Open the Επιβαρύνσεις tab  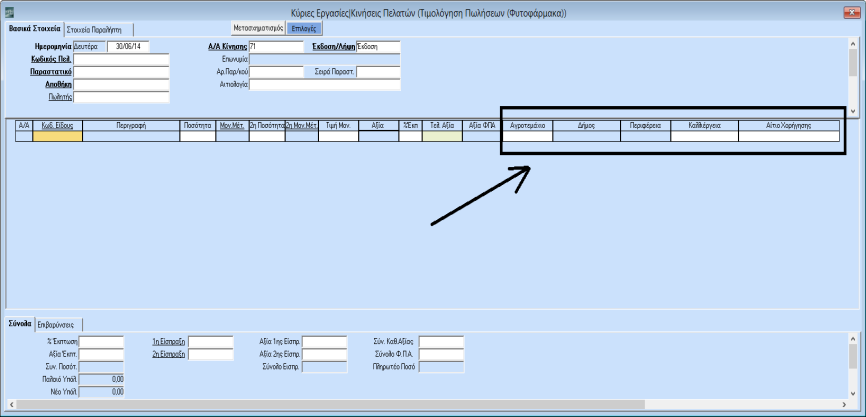coord(59,325)
